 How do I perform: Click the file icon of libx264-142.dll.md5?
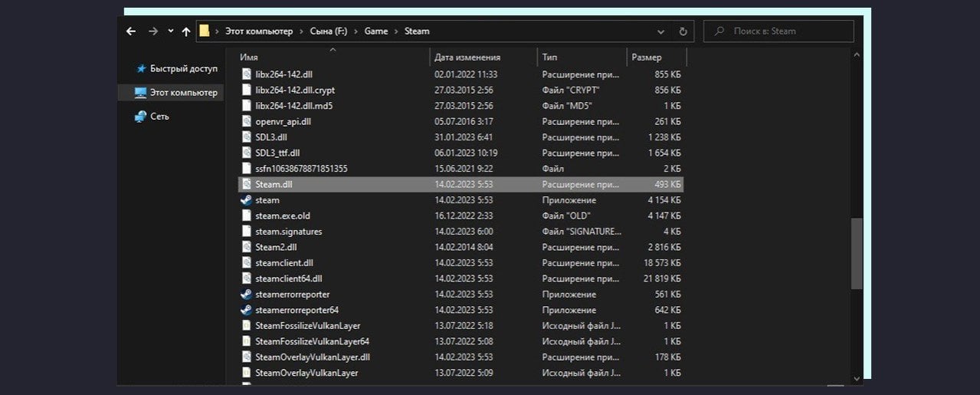(x=246, y=106)
